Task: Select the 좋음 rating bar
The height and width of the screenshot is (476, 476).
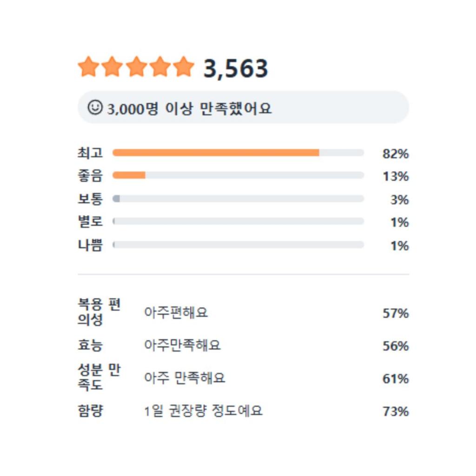Action: (238, 175)
